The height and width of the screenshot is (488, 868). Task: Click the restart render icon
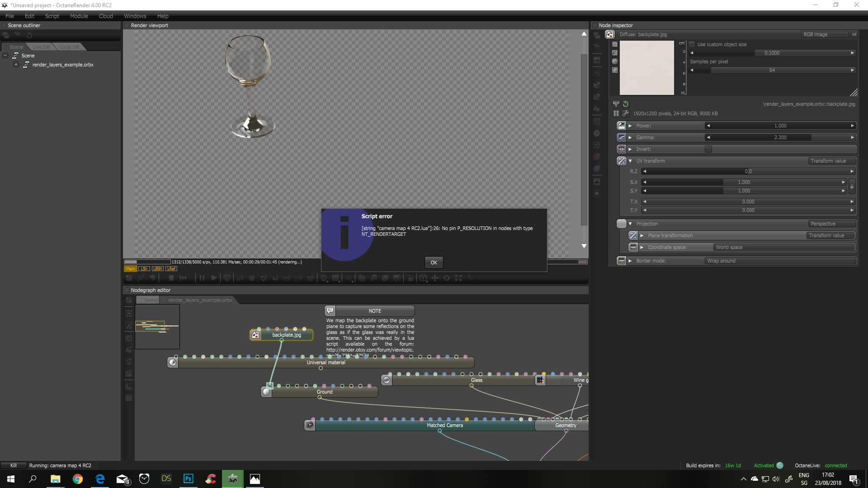click(183, 278)
